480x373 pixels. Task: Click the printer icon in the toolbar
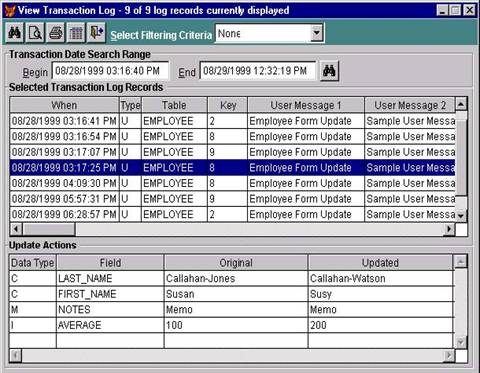(x=56, y=33)
